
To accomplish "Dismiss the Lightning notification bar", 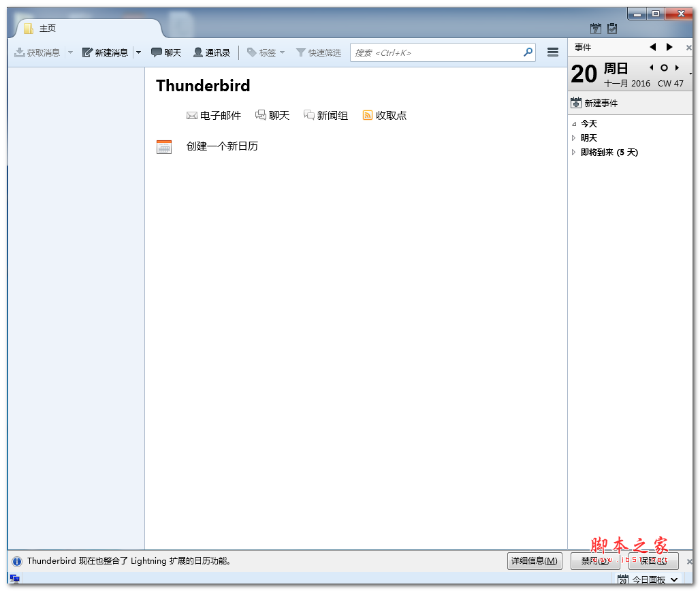I will 689,562.
